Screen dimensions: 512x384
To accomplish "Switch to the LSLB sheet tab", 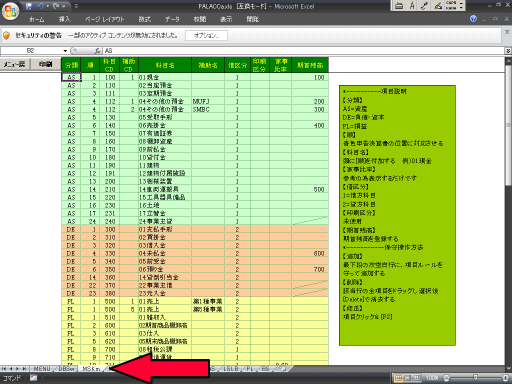I will [x=231, y=369].
